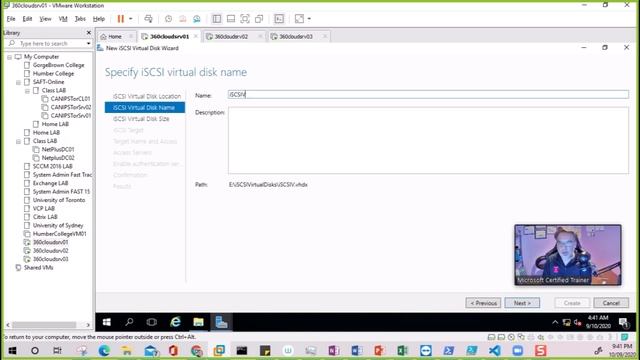Open the console view toolbar icon
Image resolution: width=640 pixels, height=360 pixels.
(279, 19)
